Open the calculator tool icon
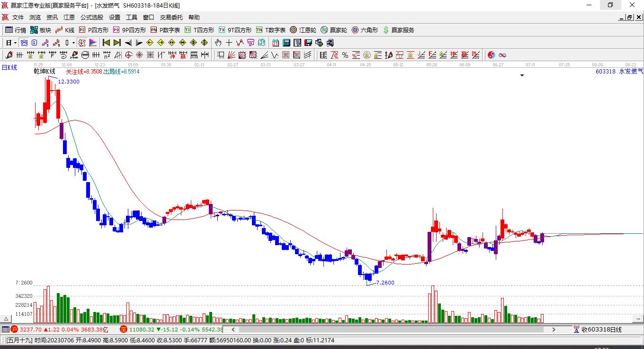This screenshot has width=644, height=349. tap(286, 43)
